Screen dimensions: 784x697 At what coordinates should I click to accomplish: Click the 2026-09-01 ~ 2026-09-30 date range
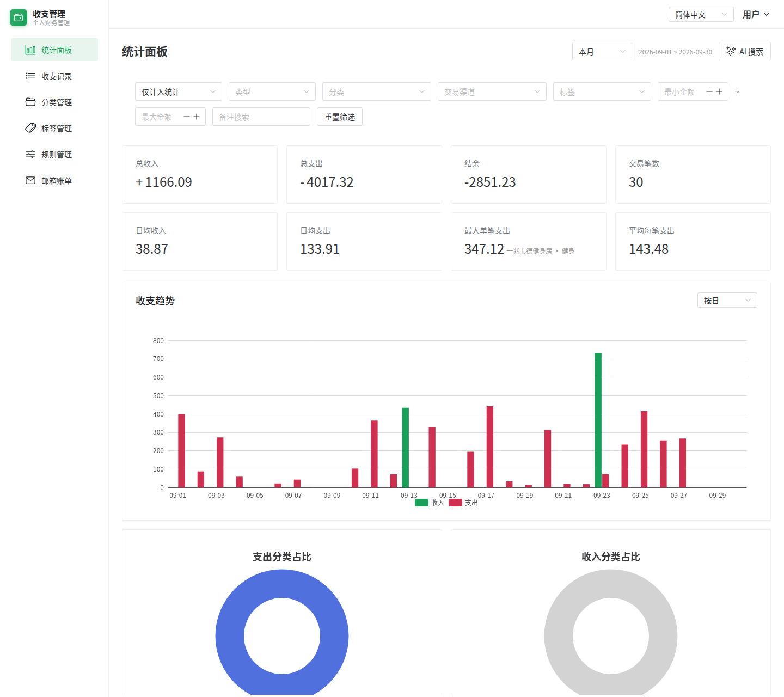(x=675, y=52)
